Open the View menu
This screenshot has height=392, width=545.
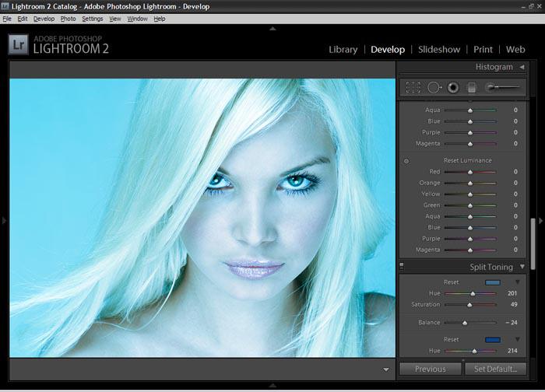[115, 19]
